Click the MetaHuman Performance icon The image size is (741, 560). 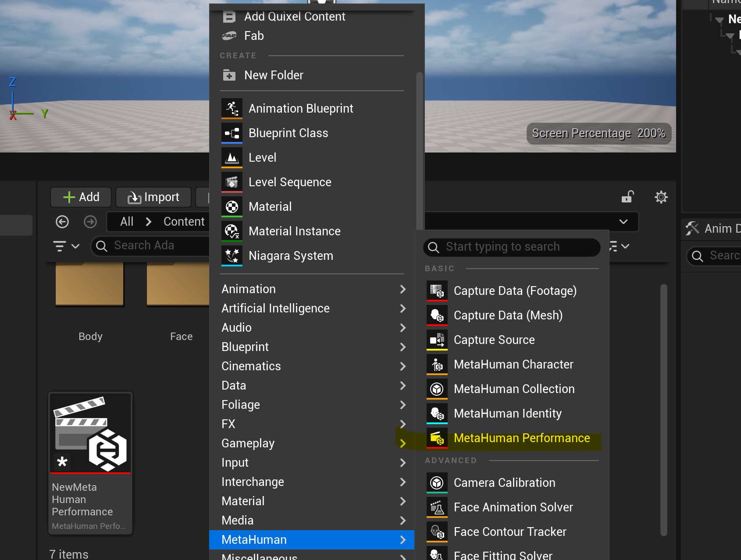pyautogui.click(x=437, y=438)
